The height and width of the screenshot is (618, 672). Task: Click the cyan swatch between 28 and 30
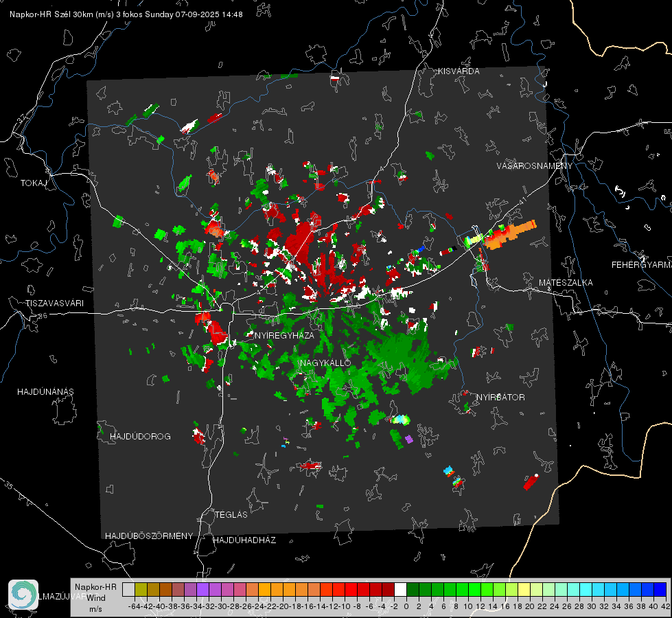click(x=586, y=589)
